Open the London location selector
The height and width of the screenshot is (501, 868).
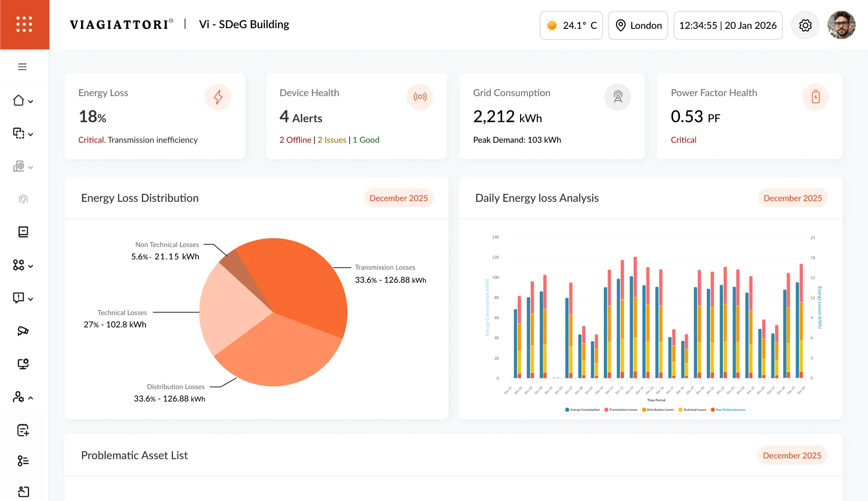coord(638,26)
